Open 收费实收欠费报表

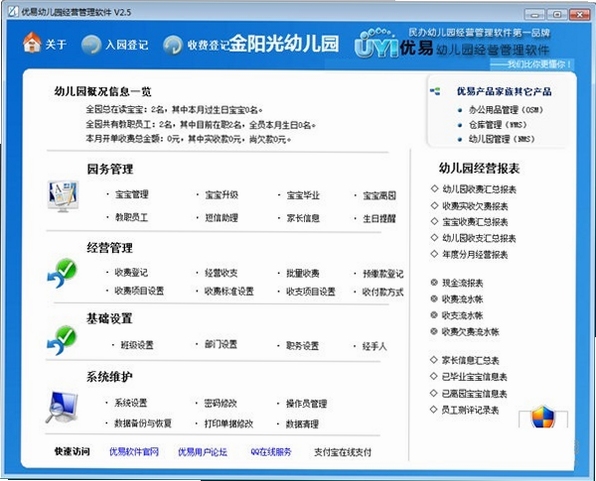(x=475, y=206)
